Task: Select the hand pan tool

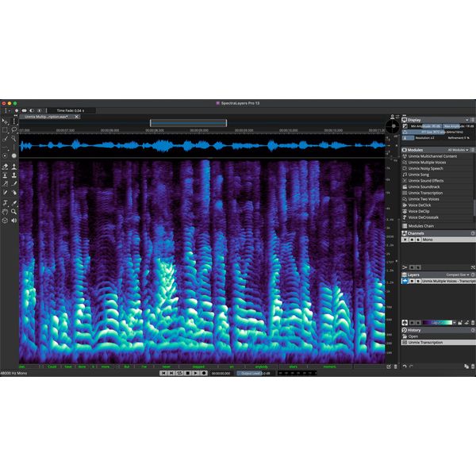Action: [x=5, y=212]
